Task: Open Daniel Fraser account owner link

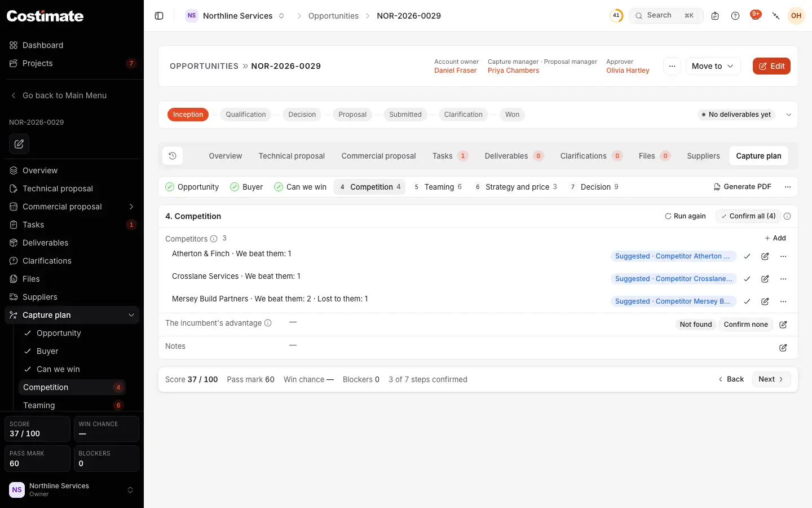Action: click(x=455, y=71)
